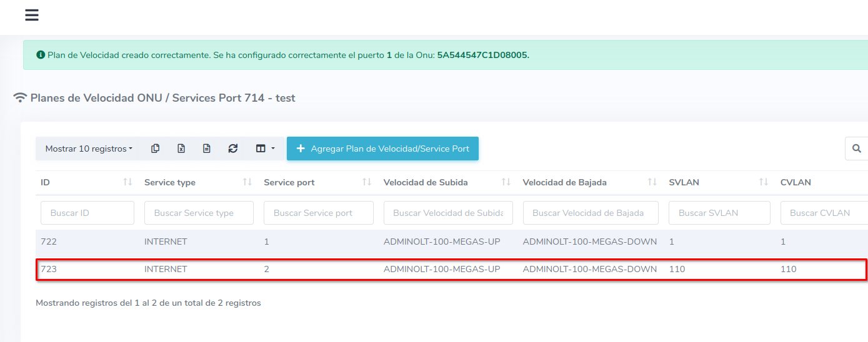Sort by Service type column arrows
This screenshot has height=342, width=868.
pos(247,182)
